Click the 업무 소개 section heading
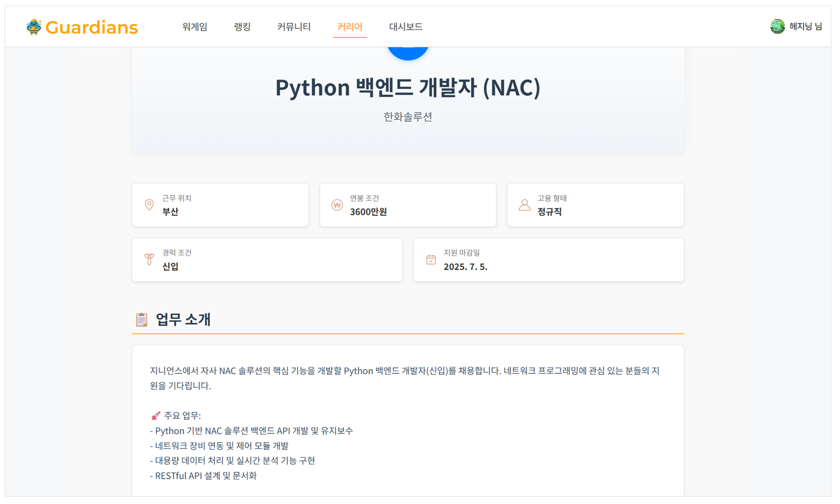This screenshot has height=504, width=840. pos(183,319)
